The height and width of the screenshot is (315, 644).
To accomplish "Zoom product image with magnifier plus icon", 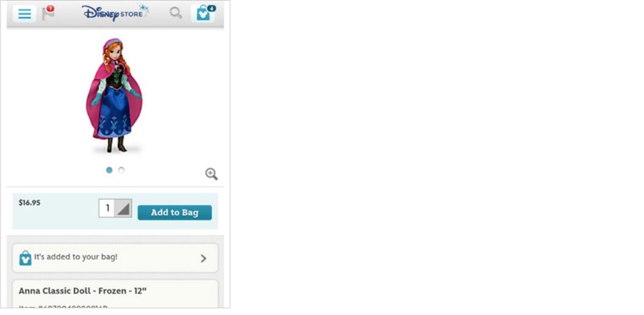I will [211, 174].
